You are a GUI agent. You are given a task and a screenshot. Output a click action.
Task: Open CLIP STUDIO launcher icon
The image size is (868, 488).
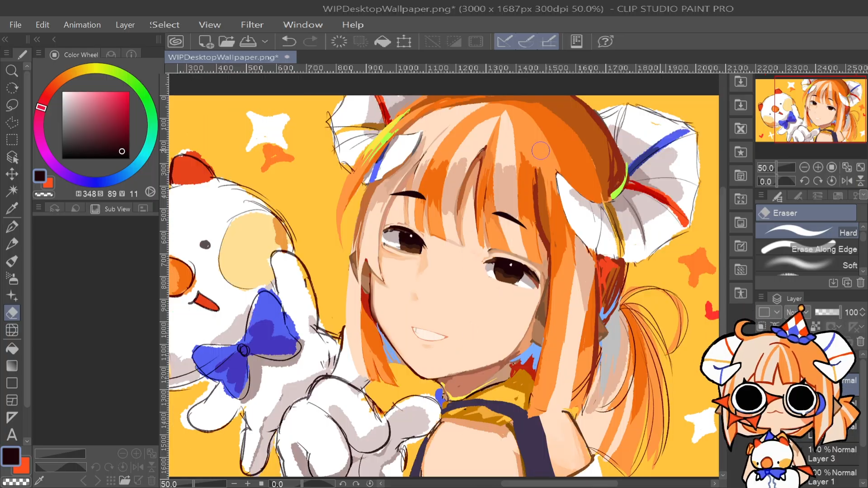(x=176, y=42)
